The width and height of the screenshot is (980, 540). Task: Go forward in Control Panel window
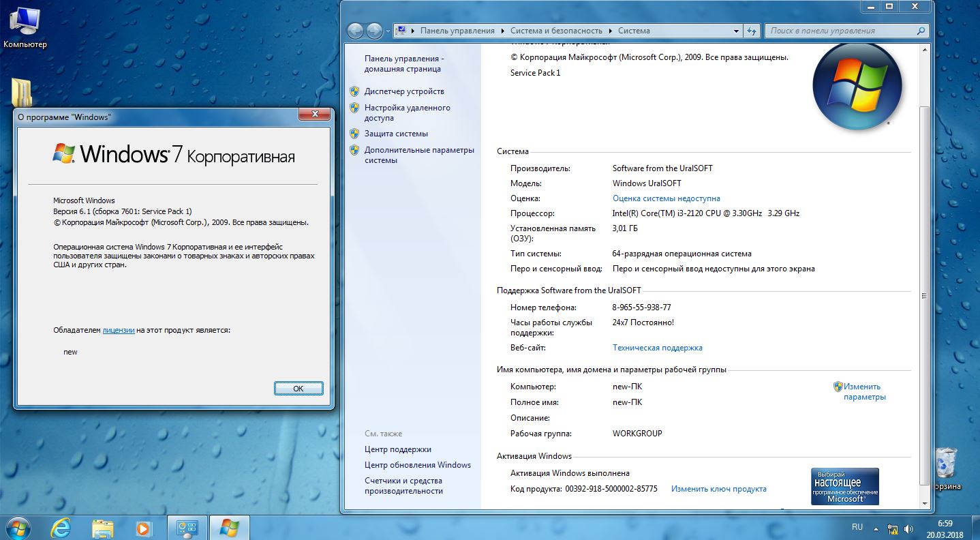[x=374, y=31]
